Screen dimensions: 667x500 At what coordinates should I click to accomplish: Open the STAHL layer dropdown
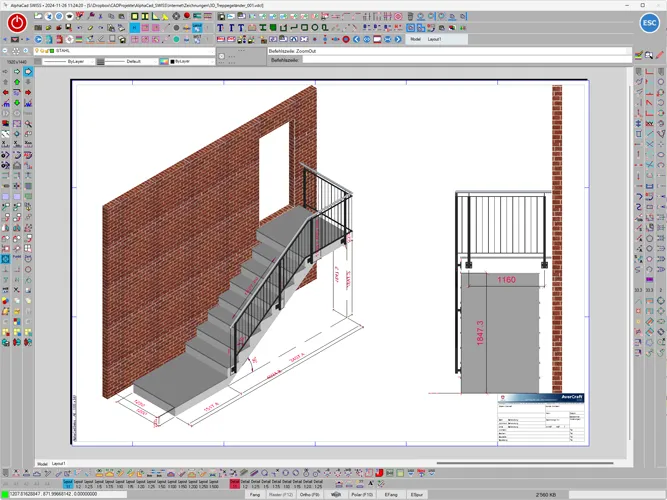(130, 49)
